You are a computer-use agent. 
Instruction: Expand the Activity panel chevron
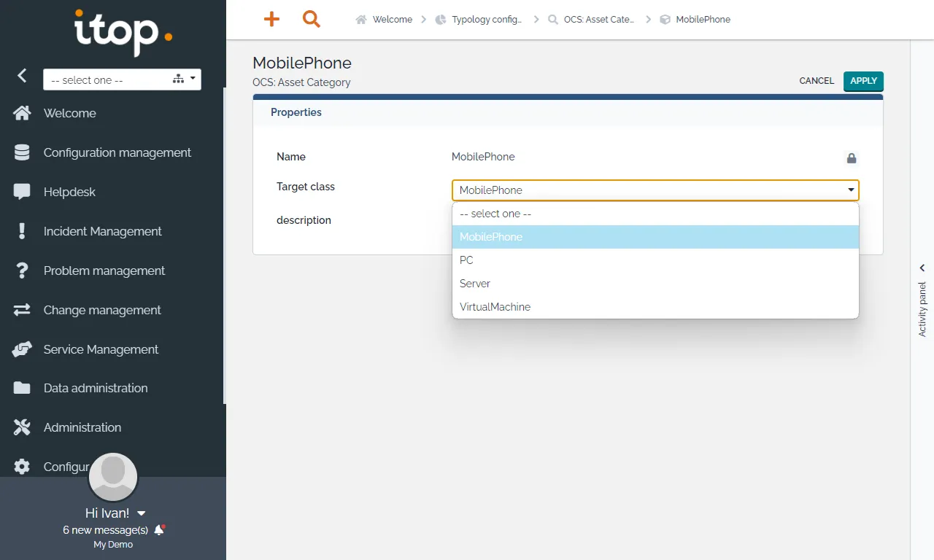922,268
